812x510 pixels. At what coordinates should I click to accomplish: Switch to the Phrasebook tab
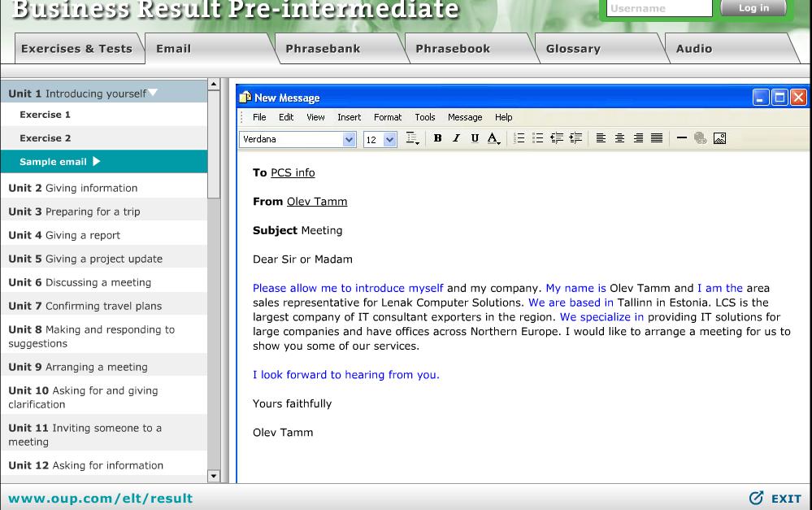(469, 49)
